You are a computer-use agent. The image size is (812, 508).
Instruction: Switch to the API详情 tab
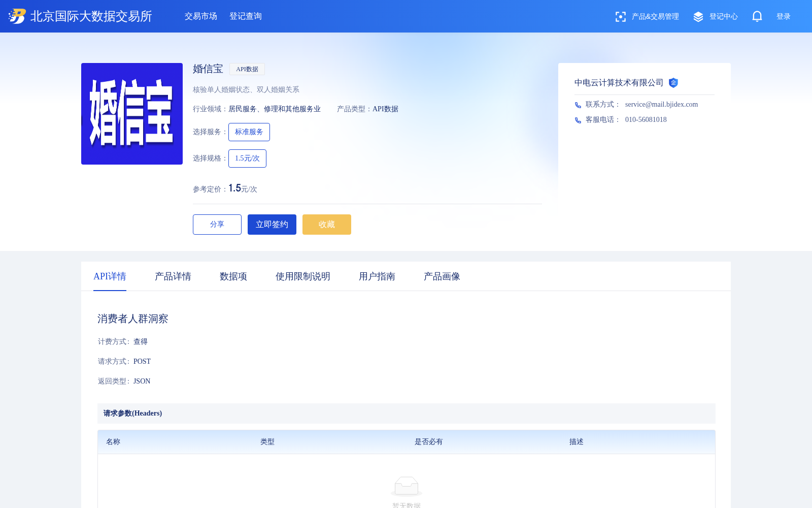(x=110, y=276)
